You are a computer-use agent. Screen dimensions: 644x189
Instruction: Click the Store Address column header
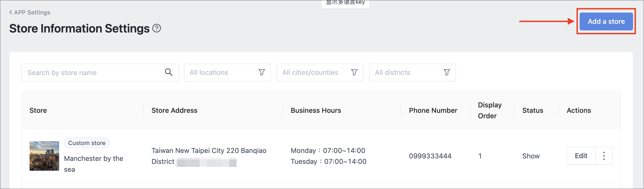point(174,110)
